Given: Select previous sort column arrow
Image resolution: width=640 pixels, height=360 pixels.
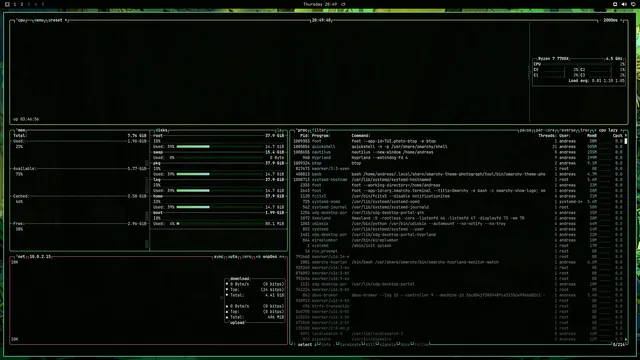Looking at the screenshot, I should tap(595, 130).
